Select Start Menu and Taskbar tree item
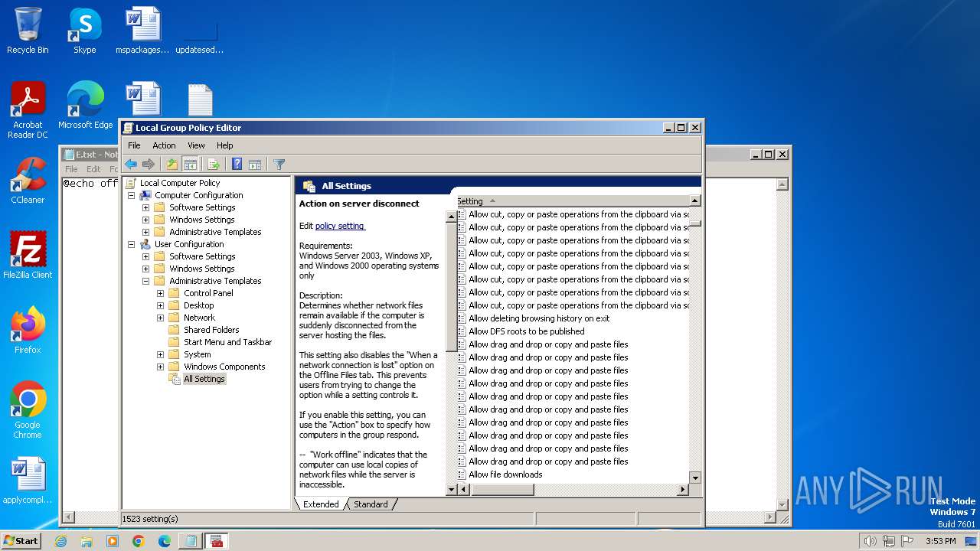This screenshot has width=980, height=551. coord(227,342)
